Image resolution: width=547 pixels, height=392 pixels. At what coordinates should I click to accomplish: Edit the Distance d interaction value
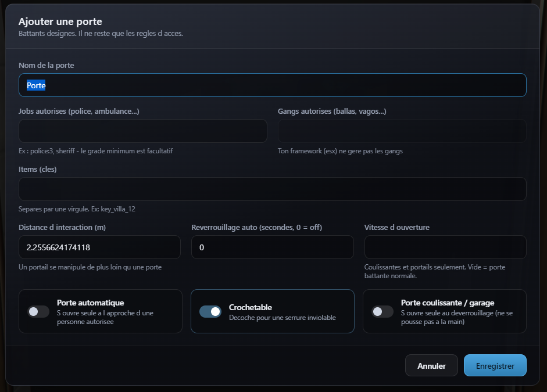pos(99,247)
